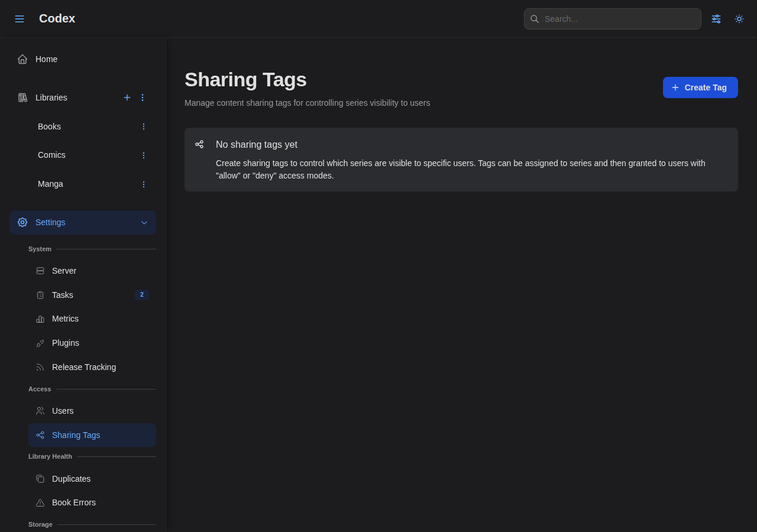Click the 'No sharing tags yet' heading
The width and height of the screenshot is (757, 532).
(x=257, y=145)
